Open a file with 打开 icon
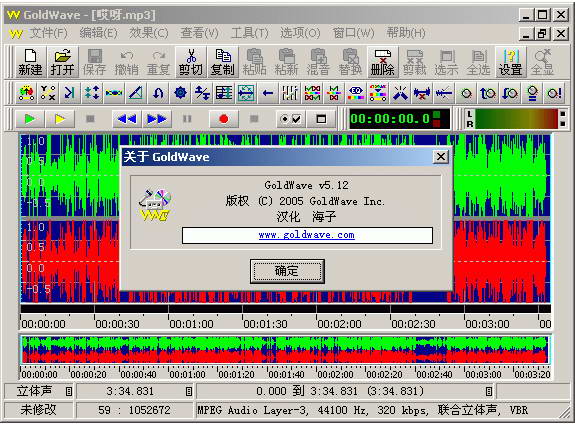Screen dimensions: 575x424 pyautogui.click(x=62, y=62)
